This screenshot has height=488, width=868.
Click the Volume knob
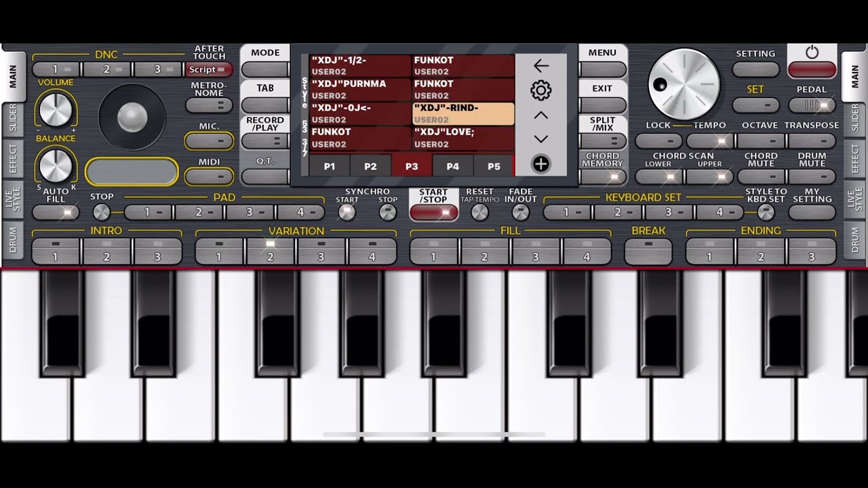tap(56, 109)
